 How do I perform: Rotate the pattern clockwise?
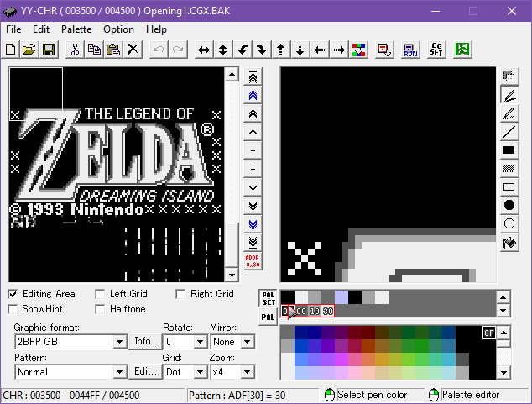(262, 50)
